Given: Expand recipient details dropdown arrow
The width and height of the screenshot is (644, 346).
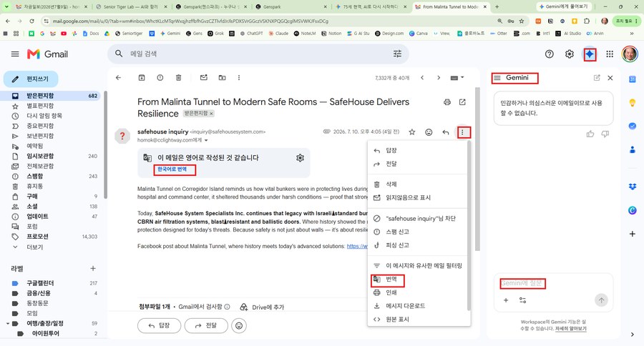Looking at the screenshot, I should 206,140.
